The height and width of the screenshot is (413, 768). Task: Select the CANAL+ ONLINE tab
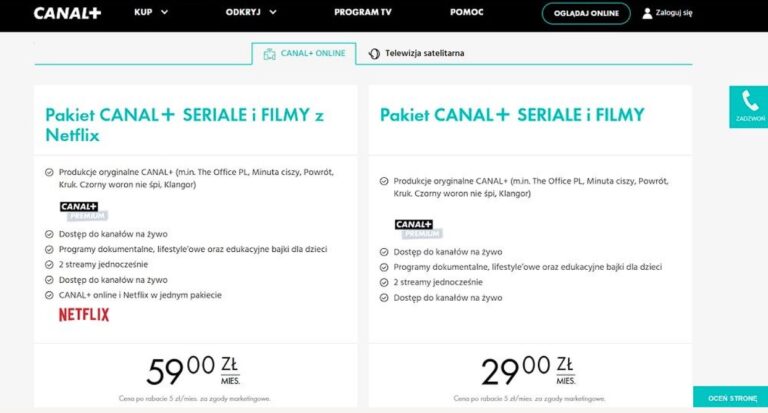[x=312, y=54]
